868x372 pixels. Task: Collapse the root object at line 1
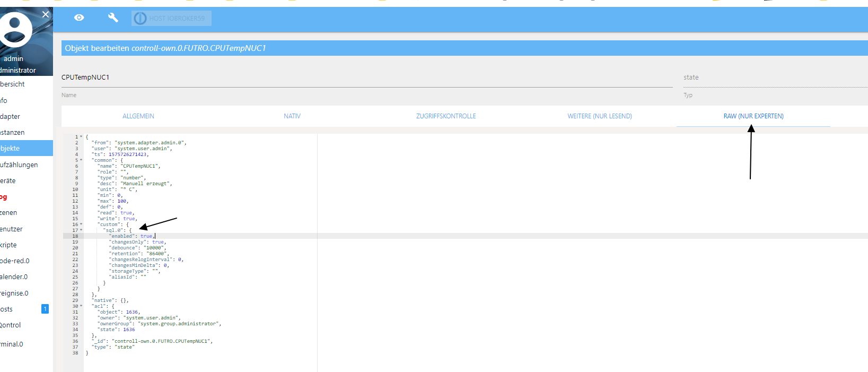click(81, 137)
